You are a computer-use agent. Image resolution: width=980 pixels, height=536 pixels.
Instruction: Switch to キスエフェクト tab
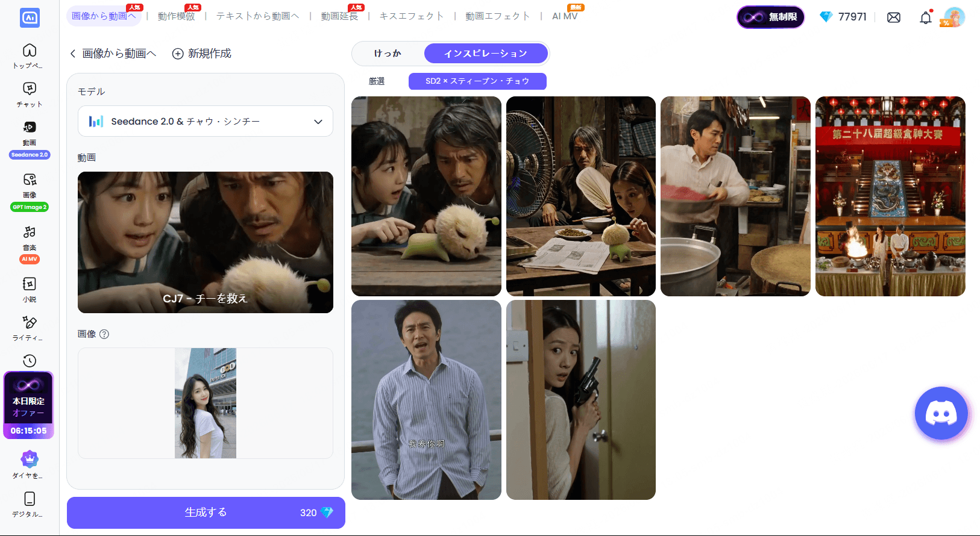(x=412, y=16)
